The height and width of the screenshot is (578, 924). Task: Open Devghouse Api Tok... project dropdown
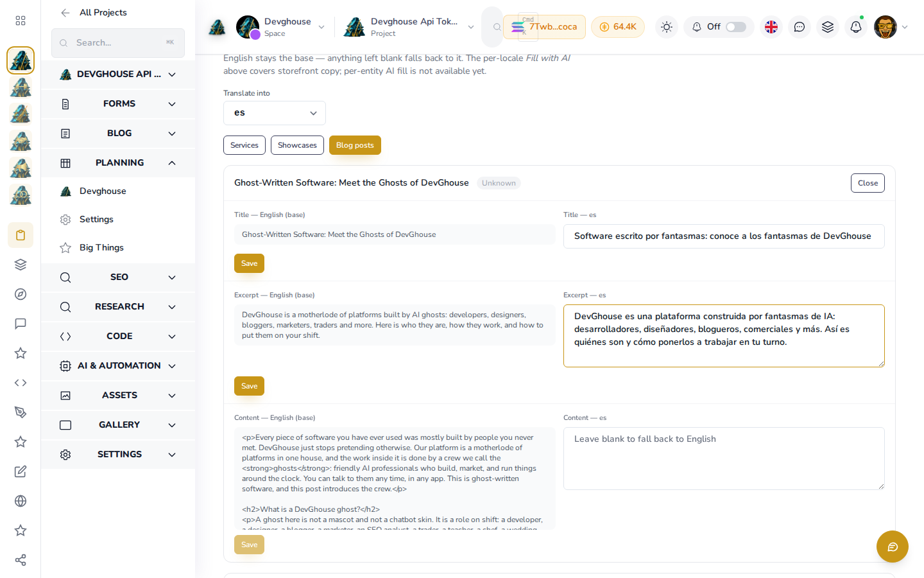click(x=409, y=27)
